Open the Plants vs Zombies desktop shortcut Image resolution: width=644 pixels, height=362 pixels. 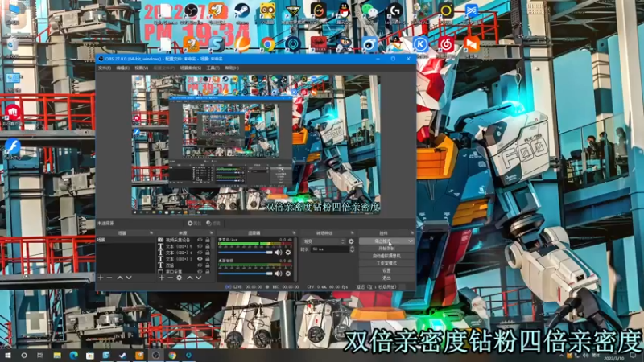[420, 11]
